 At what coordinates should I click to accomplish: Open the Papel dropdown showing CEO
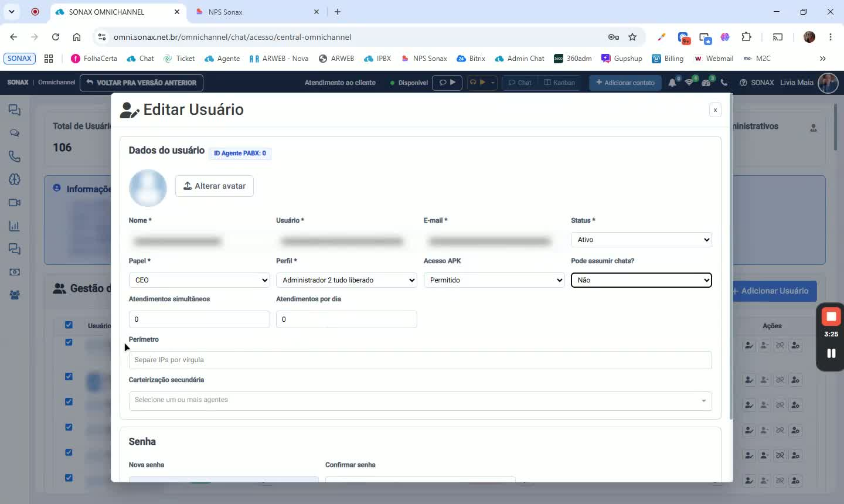point(199,280)
